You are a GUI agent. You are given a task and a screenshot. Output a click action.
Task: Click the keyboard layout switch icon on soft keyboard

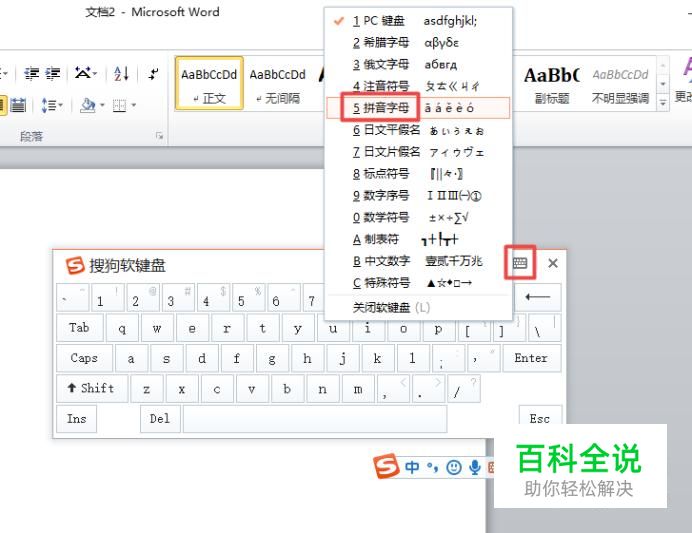click(520, 263)
